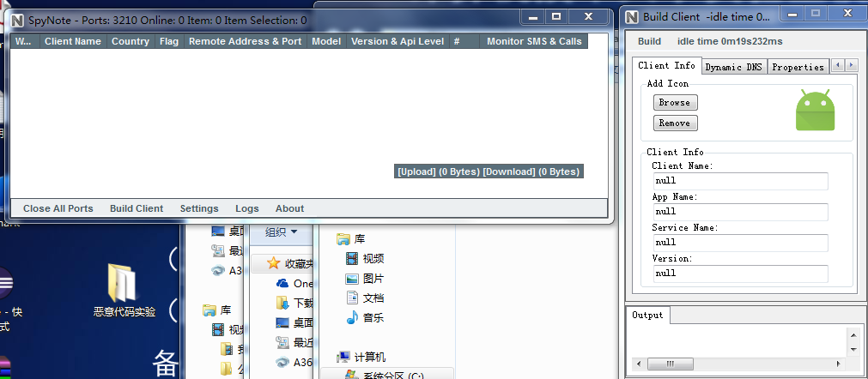868x379 pixels.
Task: Open the 组织 dropdown in Explorer window
Action: click(x=282, y=232)
